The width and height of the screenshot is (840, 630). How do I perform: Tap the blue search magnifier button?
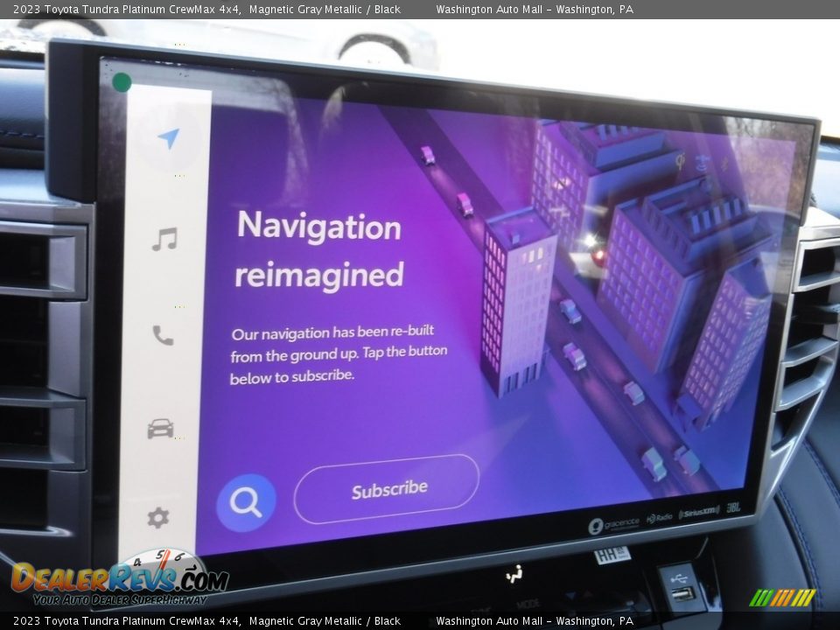point(246,502)
